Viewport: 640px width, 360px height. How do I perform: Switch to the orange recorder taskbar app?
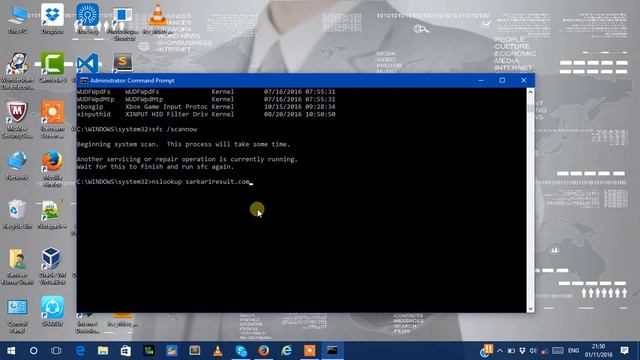tap(309, 351)
